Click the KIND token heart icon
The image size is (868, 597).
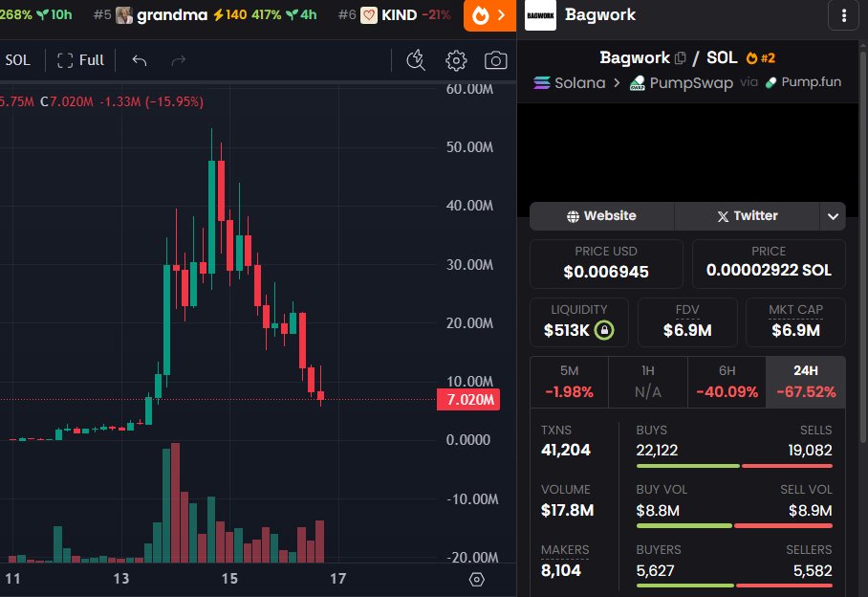tap(369, 15)
